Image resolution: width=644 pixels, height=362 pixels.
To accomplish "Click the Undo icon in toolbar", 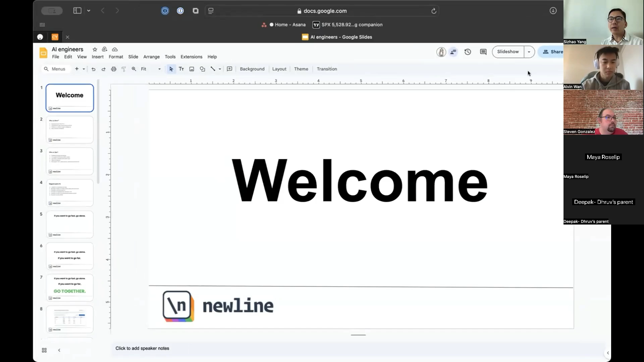I will point(93,69).
